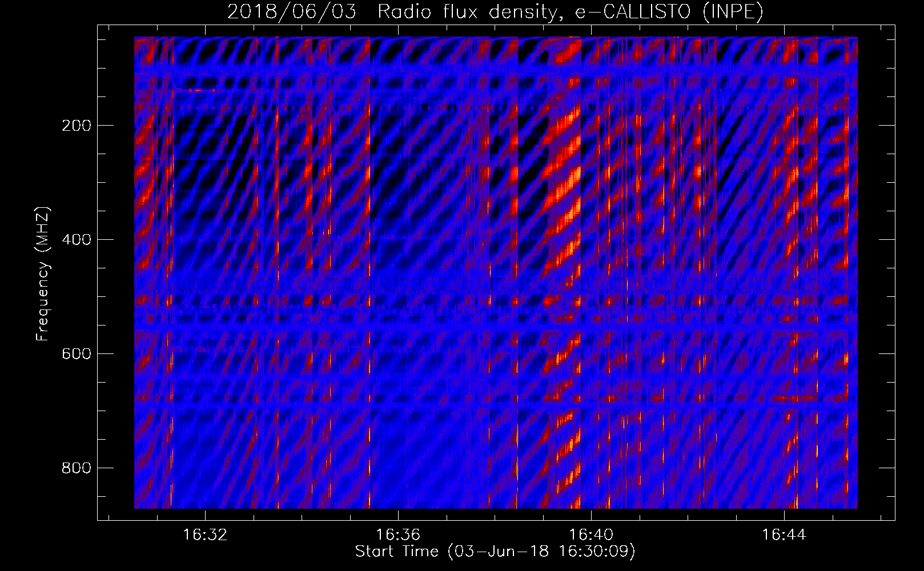Click the 16:32 time tick label

coord(205,534)
